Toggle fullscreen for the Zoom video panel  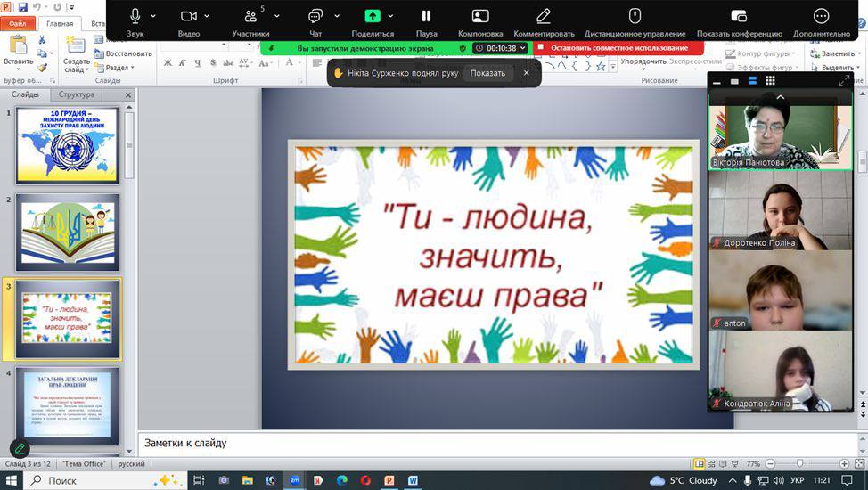(844, 81)
